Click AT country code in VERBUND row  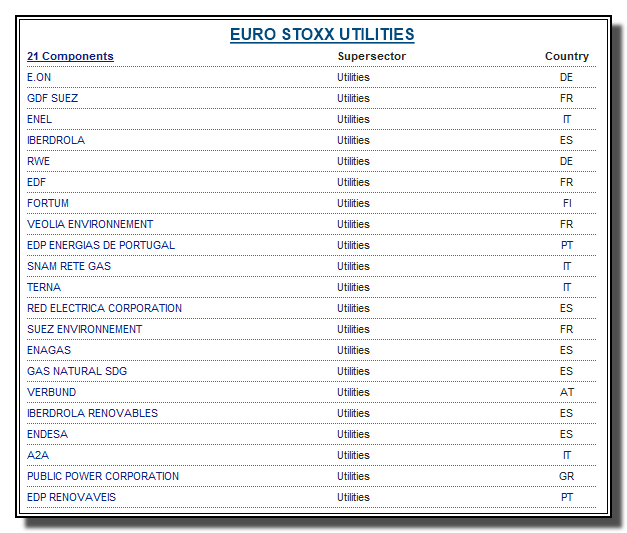[x=567, y=392]
